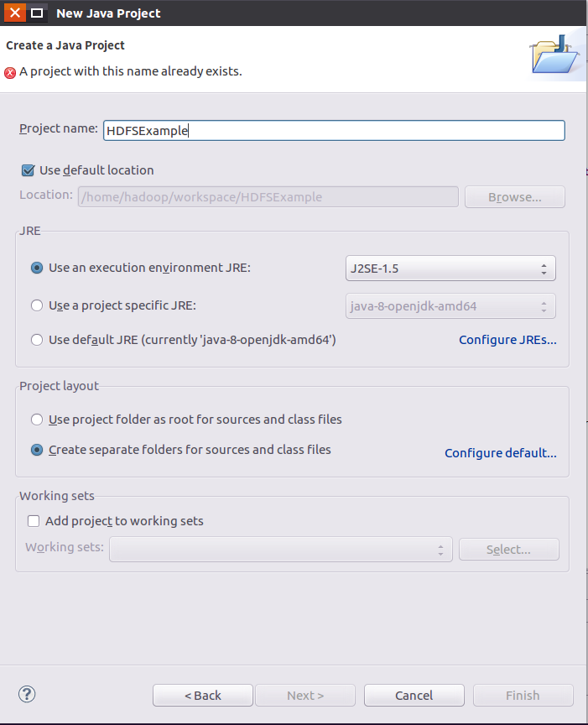Select Use default JRE option
The width and height of the screenshot is (588, 725).
tap(37, 340)
